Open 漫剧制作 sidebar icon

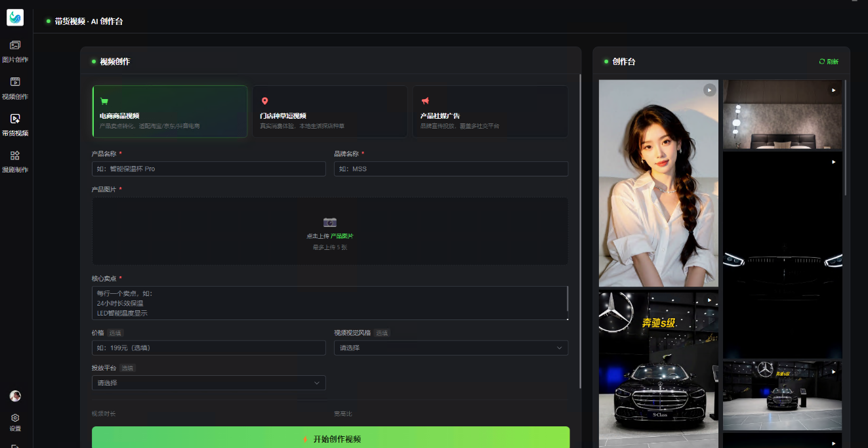pos(15,161)
